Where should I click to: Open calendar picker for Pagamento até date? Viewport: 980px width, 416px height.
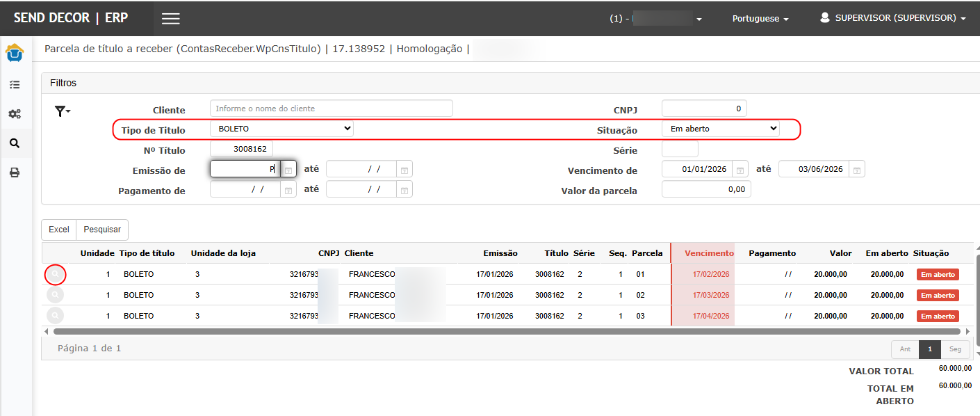click(x=405, y=189)
